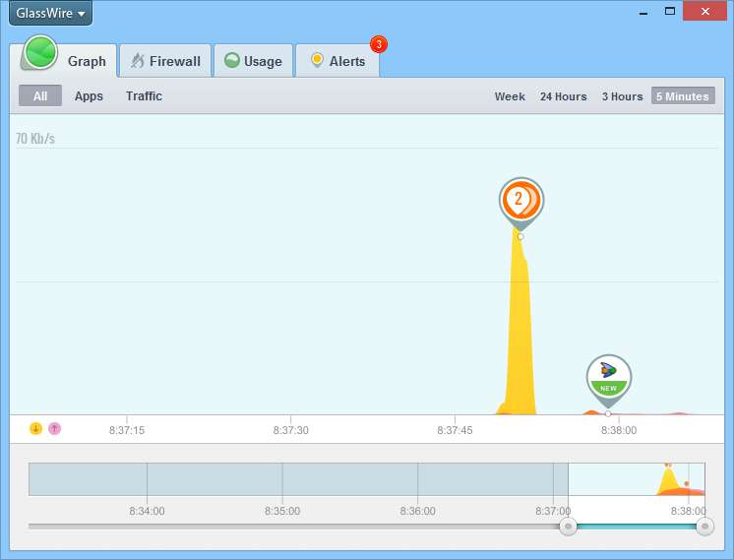Click the 70 Kb/s scale label
Screen dimensions: 734x560
point(35,139)
